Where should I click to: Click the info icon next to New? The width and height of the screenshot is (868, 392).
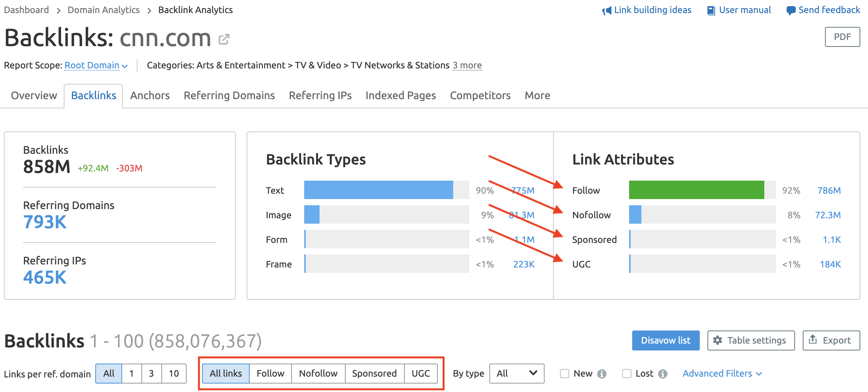point(602,374)
